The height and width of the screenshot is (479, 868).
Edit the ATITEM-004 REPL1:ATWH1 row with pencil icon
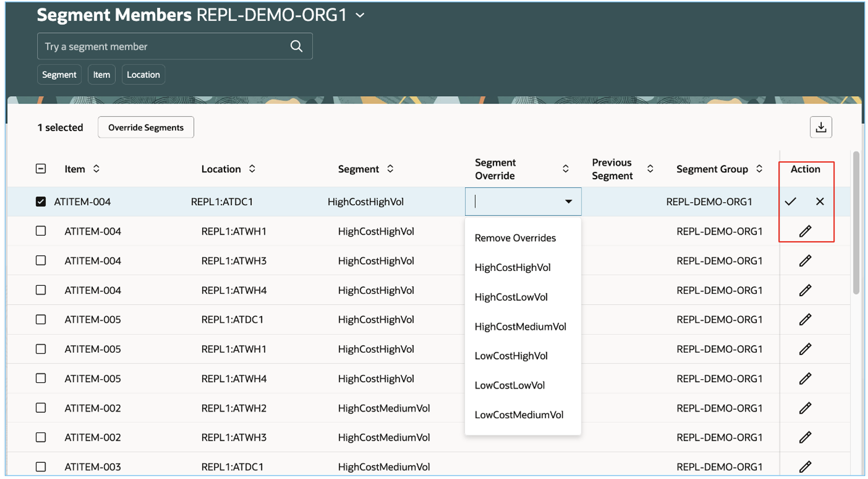[807, 231]
